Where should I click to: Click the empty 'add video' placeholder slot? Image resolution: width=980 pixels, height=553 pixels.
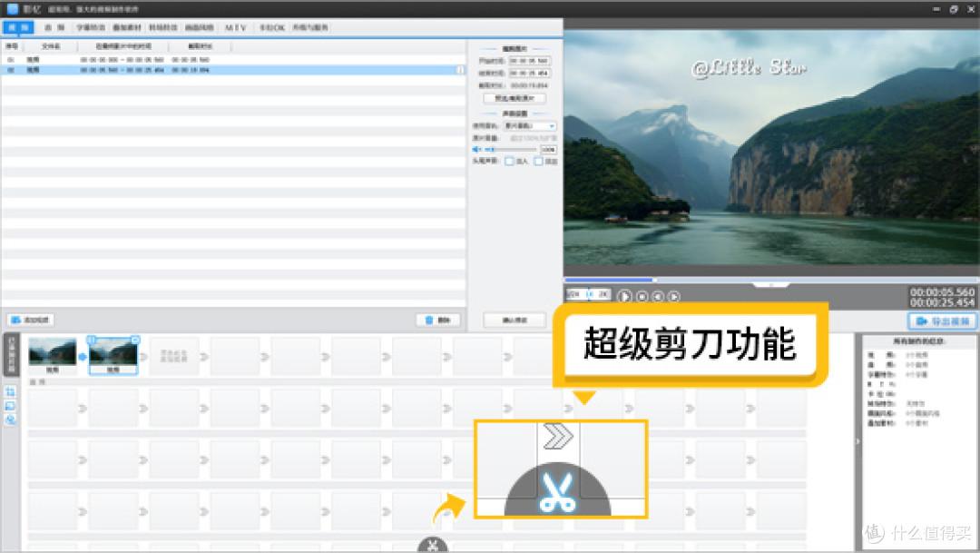click(173, 356)
